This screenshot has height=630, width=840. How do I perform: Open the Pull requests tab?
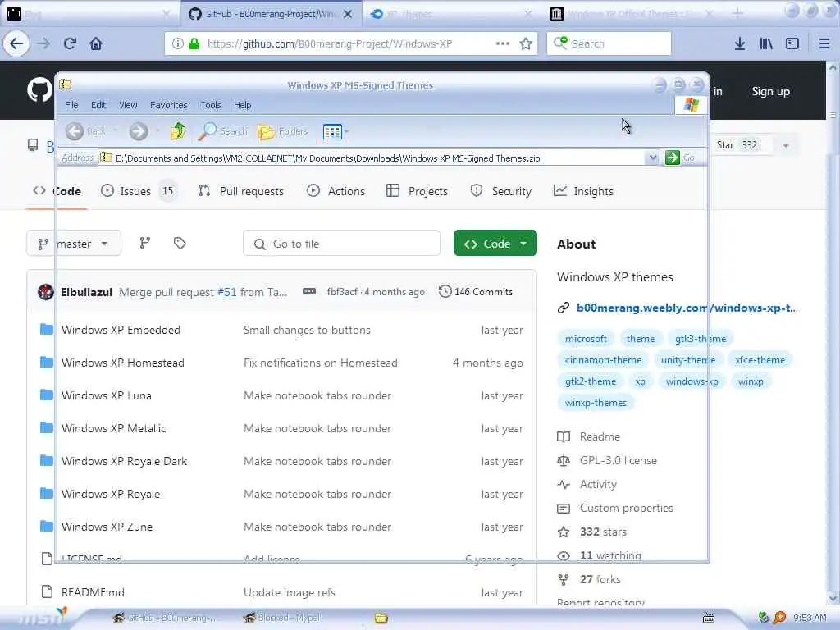[x=241, y=191]
